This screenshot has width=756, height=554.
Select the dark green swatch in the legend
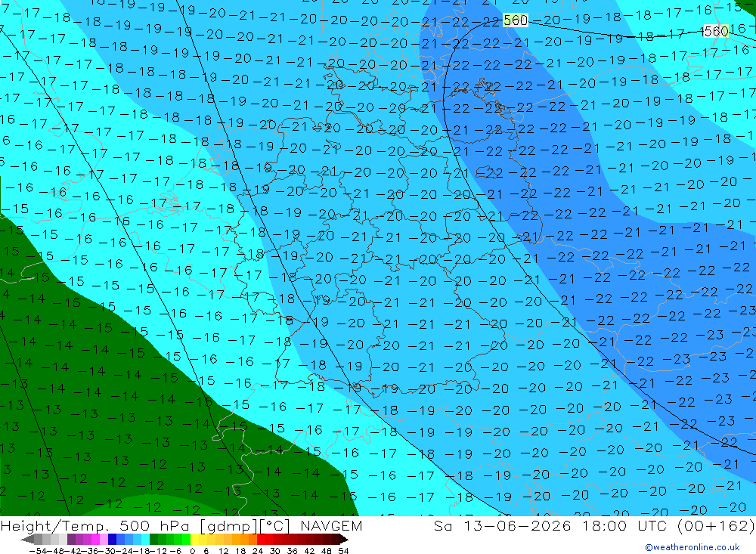pos(153,540)
